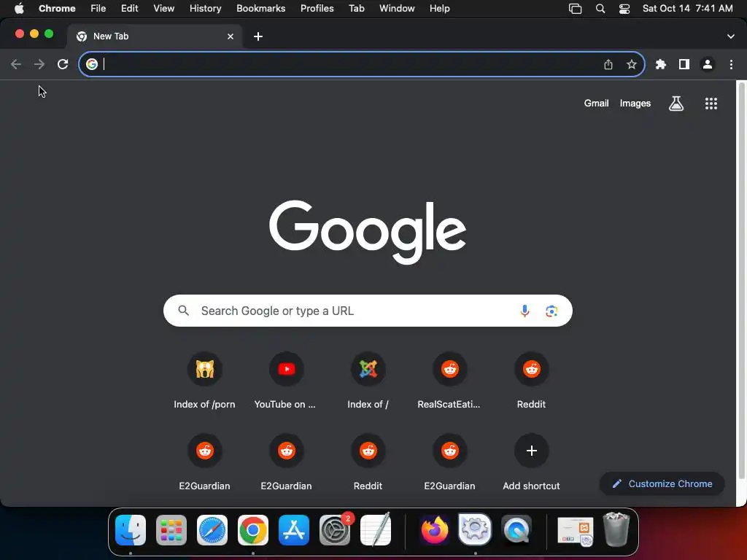Viewport: 747px width, 560px height.
Task: Launch Firefox from the Dock
Action: (434, 529)
